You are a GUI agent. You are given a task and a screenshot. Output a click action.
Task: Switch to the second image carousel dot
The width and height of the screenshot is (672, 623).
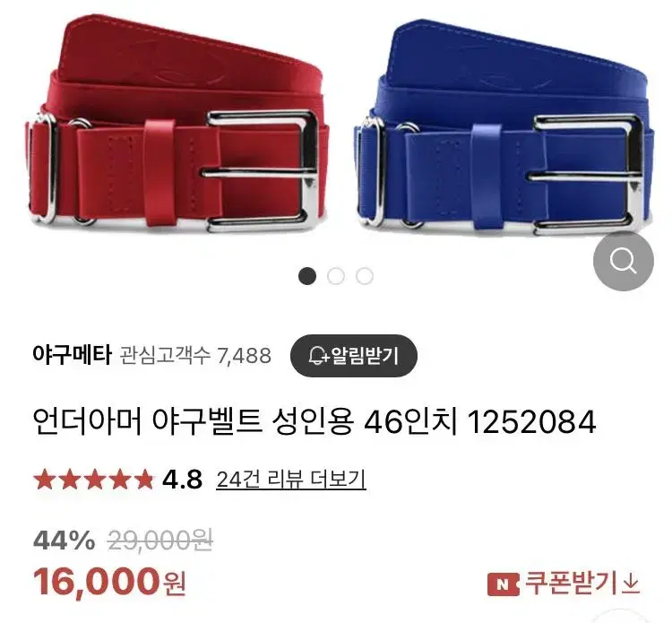pyautogui.click(x=336, y=276)
